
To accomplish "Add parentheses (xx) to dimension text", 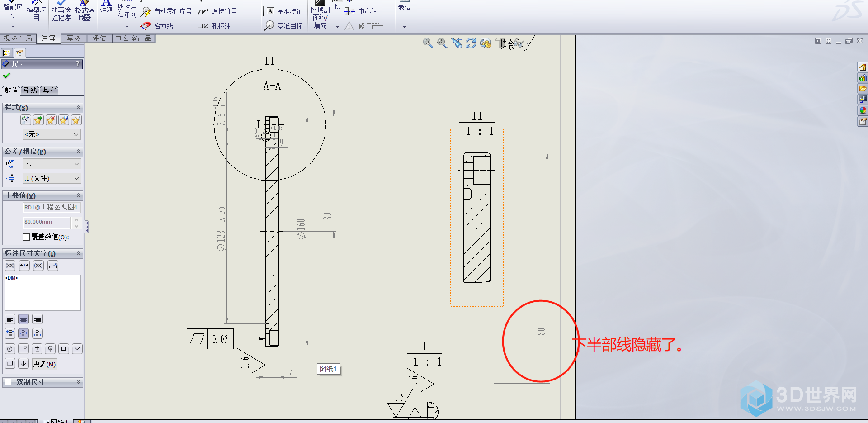I will (10, 266).
